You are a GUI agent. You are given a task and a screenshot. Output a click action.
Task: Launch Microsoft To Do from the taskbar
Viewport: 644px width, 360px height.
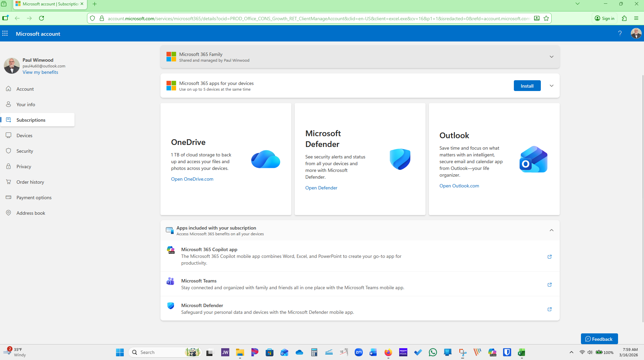[x=418, y=352]
